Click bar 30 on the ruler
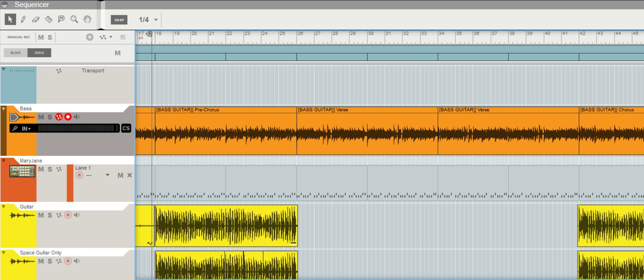644x280 pixels. pos(371,33)
